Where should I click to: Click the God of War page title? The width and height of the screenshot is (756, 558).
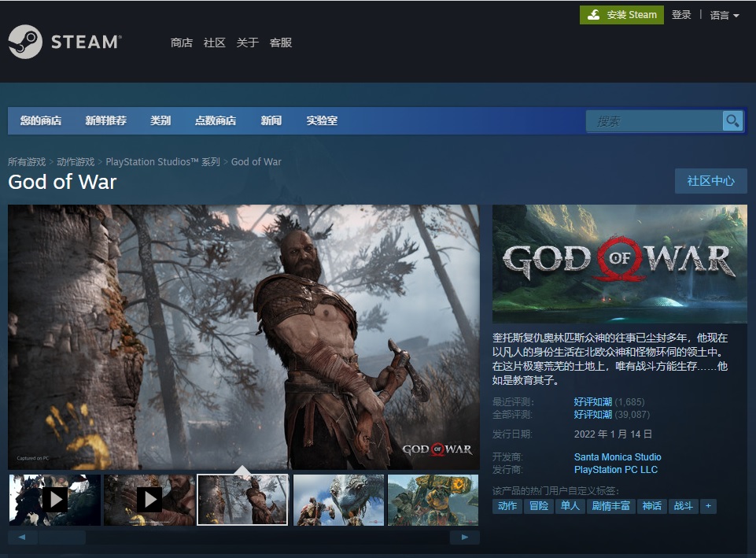pyautogui.click(x=62, y=183)
